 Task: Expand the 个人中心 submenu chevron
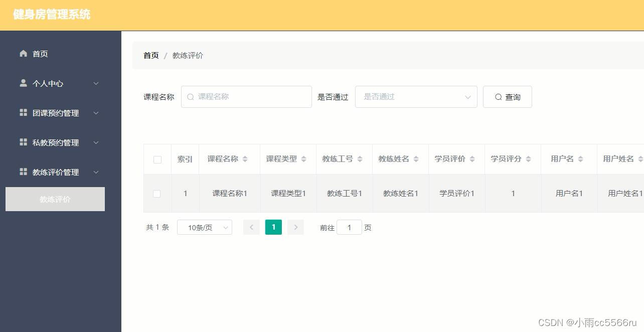click(96, 83)
